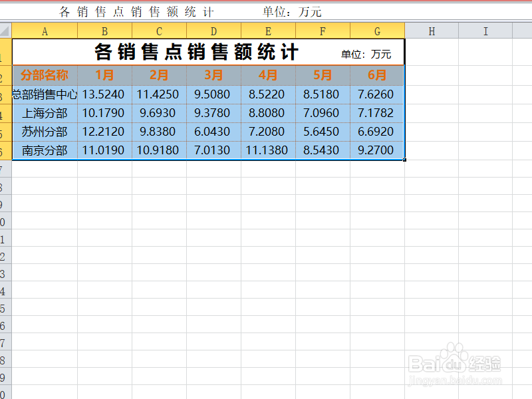Click cell with value 9.8380
The height and width of the screenshot is (399, 532).
click(x=159, y=132)
